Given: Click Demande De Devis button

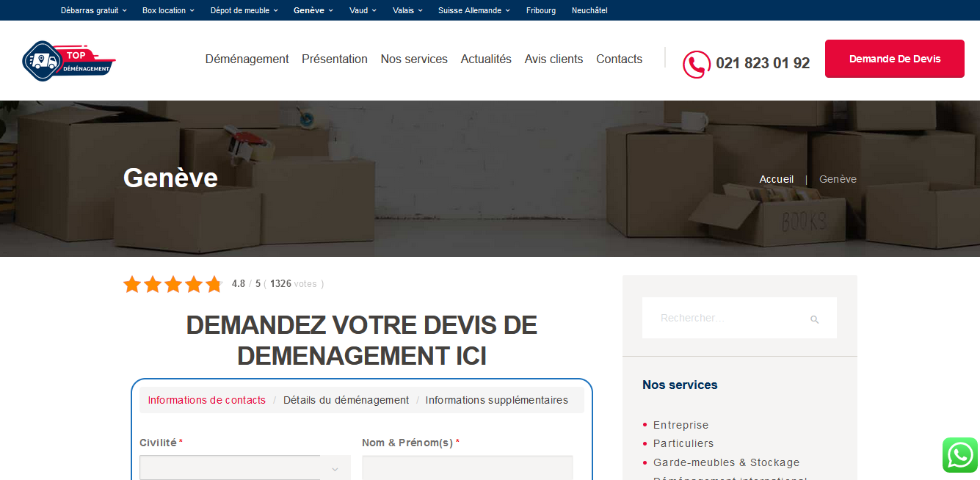Looking at the screenshot, I should tap(894, 59).
